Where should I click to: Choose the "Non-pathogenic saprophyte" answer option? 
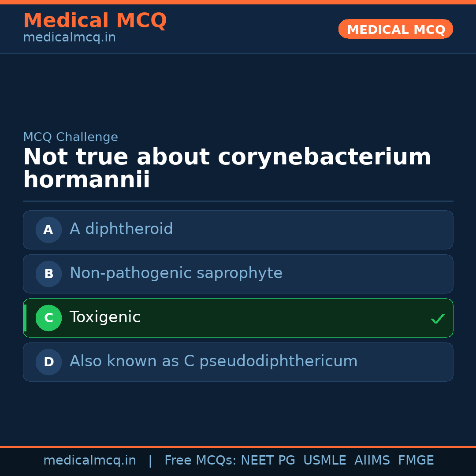pos(238,274)
